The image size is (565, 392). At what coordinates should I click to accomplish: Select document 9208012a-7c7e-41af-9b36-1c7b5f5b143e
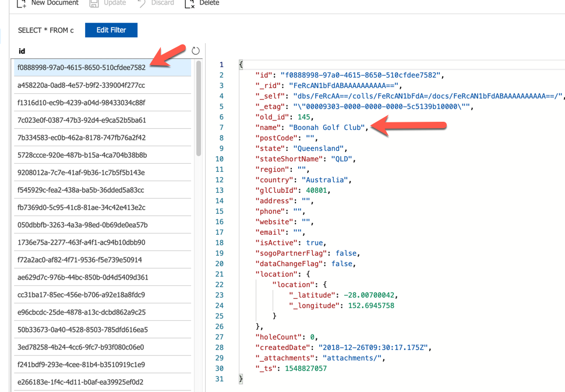(x=103, y=172)
